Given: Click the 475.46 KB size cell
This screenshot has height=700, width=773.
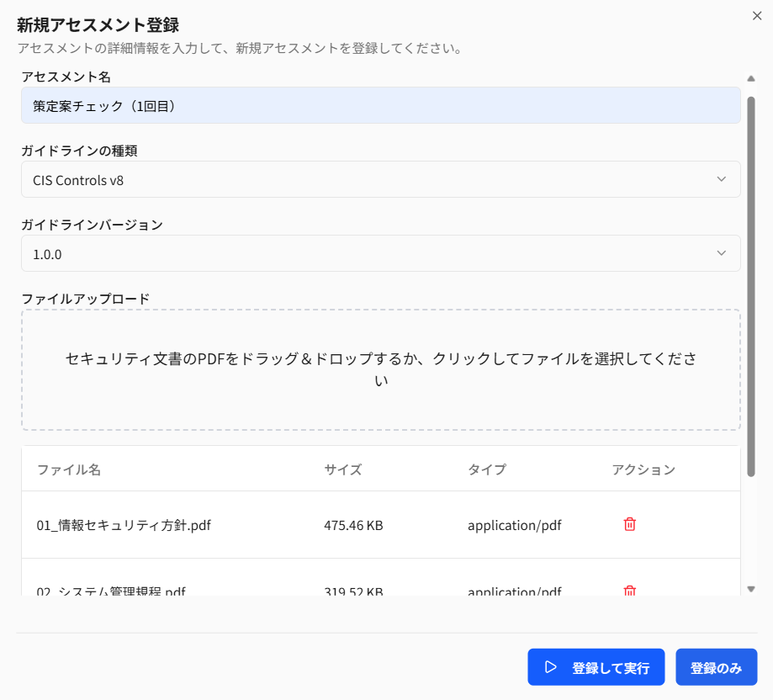Looking at the screenshot, I should coord(353,525).
